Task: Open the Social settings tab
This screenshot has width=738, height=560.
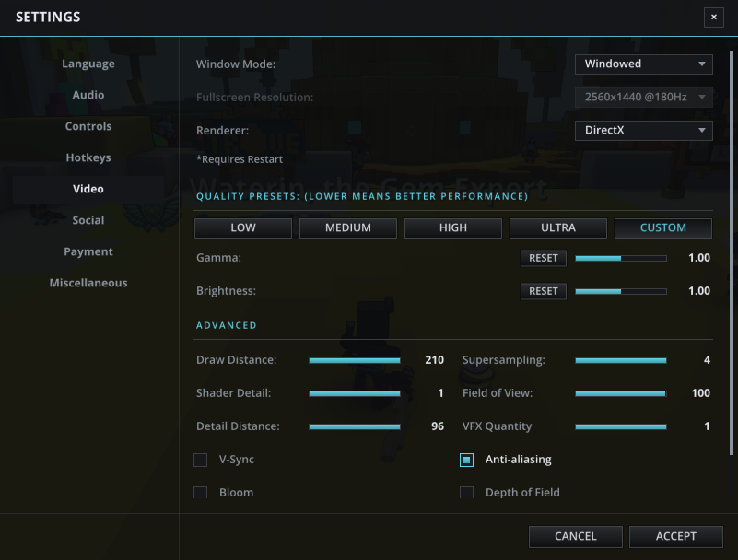Action: click(x=88, y=220)
